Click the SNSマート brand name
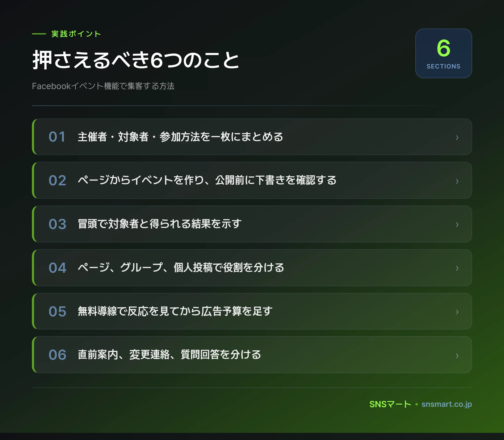 (390, 404)
